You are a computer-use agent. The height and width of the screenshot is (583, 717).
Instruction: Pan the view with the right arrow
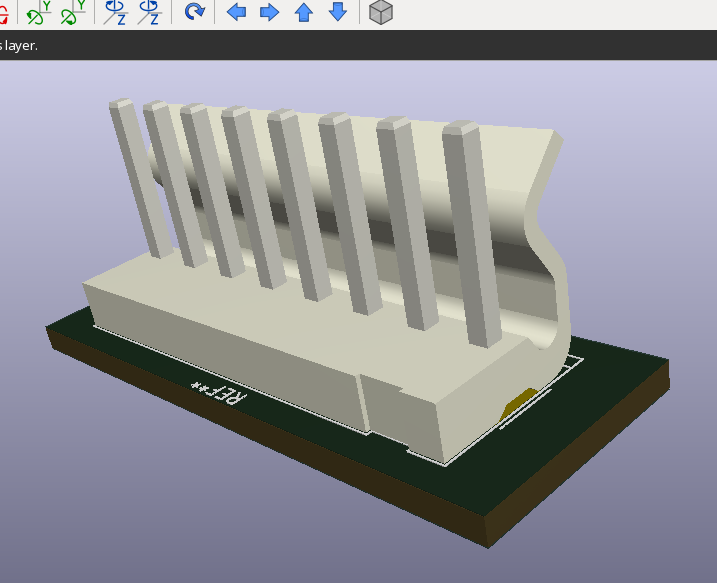click(x=270, y=12)
